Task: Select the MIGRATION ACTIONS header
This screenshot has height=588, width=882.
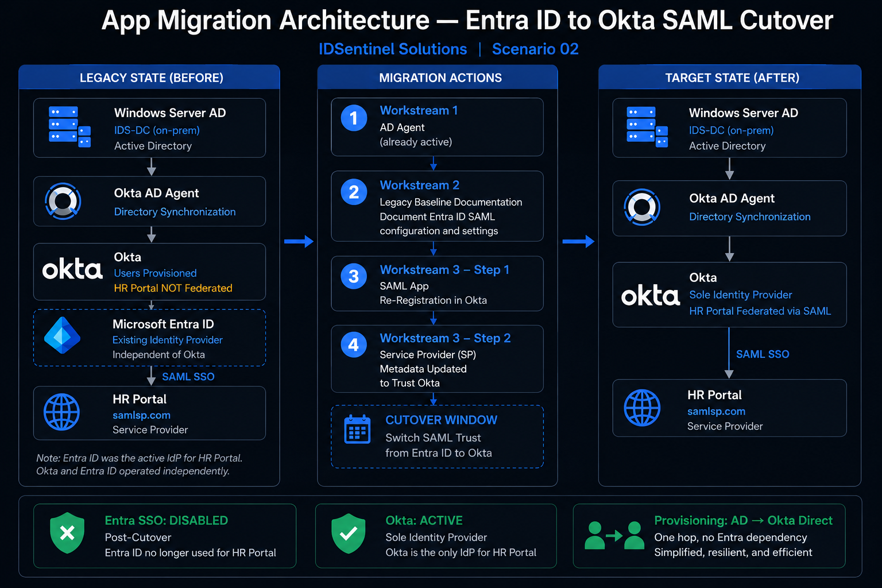Action: coord(440,78)
